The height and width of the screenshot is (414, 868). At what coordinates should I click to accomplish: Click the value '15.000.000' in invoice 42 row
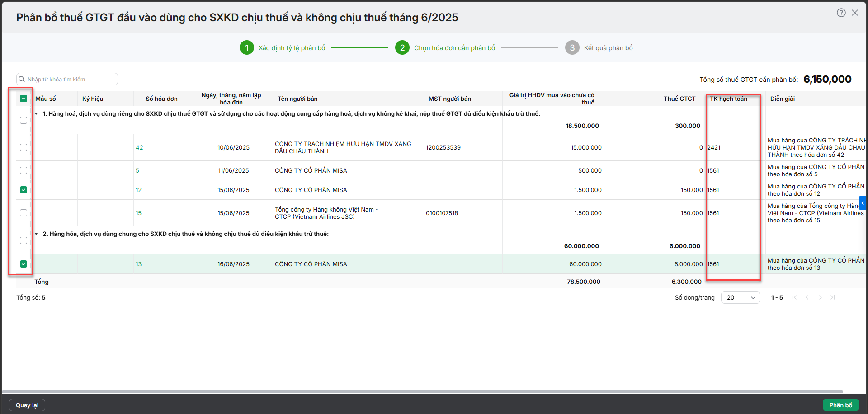(x=586, y=147)
